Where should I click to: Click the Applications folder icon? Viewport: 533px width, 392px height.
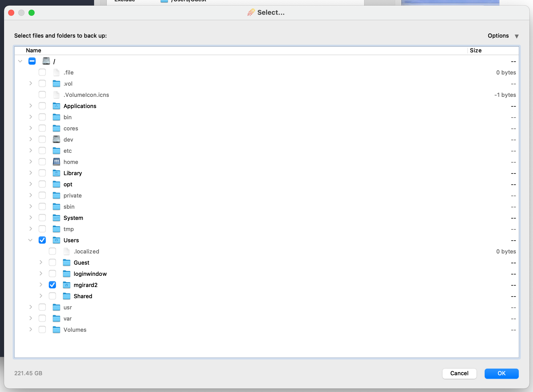pyautogui.click(x=56, y=106)
